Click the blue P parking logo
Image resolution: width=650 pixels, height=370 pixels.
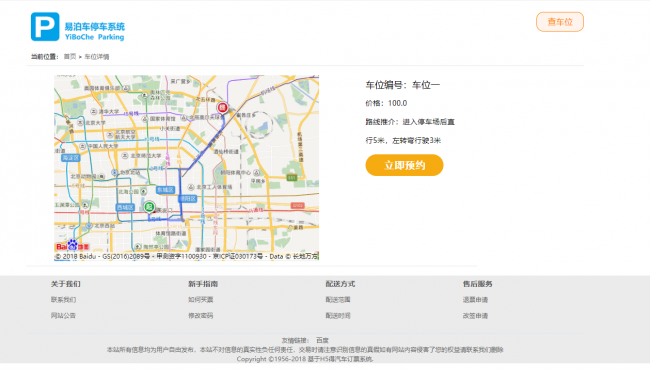click(x=45, y=27)
